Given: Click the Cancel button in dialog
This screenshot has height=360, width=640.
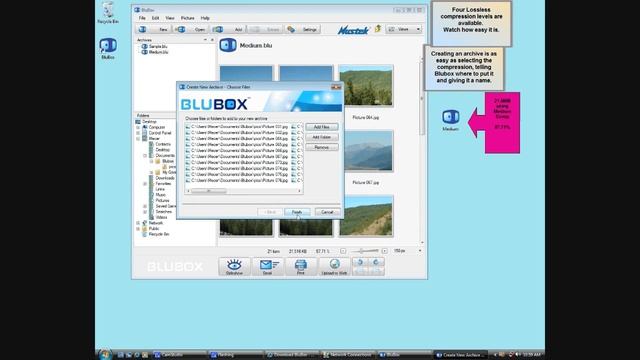Looking at the screenshot, I should [x=327, y=212].
